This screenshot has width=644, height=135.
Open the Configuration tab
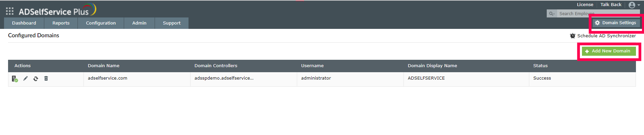coord(101,23)
